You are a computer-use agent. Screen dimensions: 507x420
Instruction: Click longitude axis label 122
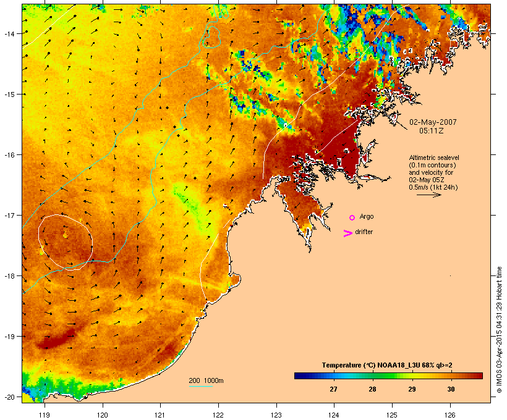coord(218,415)
